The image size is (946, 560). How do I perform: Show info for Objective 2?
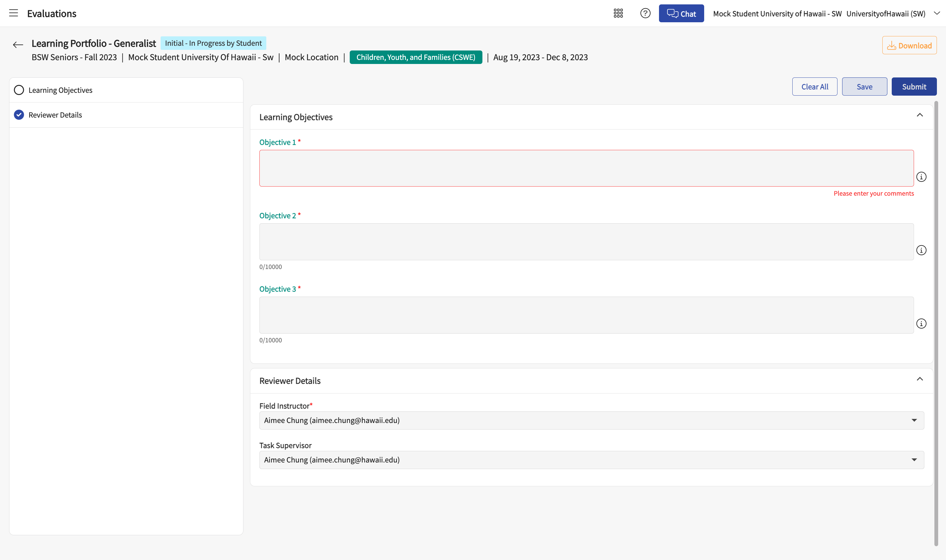(921, 250)
